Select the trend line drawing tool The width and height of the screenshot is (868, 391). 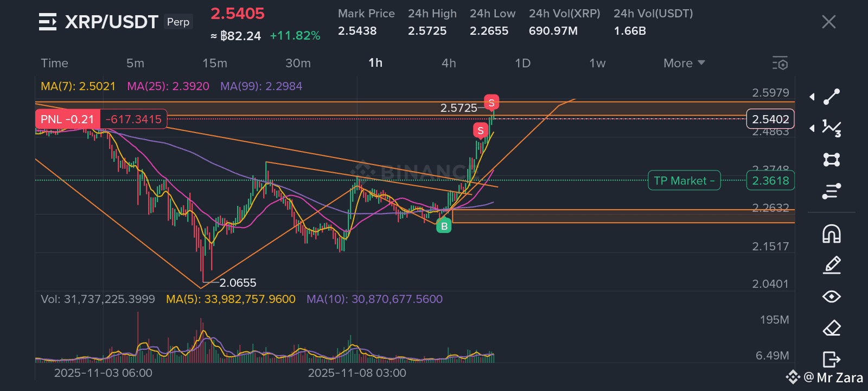click(x=832, y=97)
